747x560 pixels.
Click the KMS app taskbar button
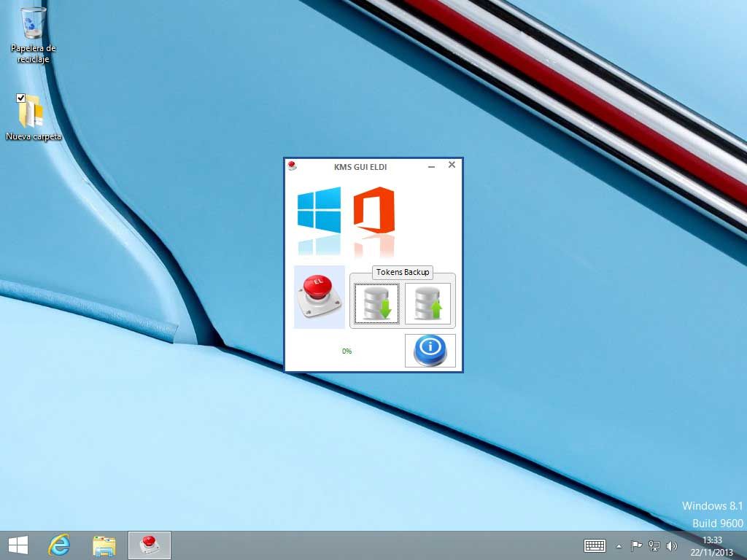point(150,545)
